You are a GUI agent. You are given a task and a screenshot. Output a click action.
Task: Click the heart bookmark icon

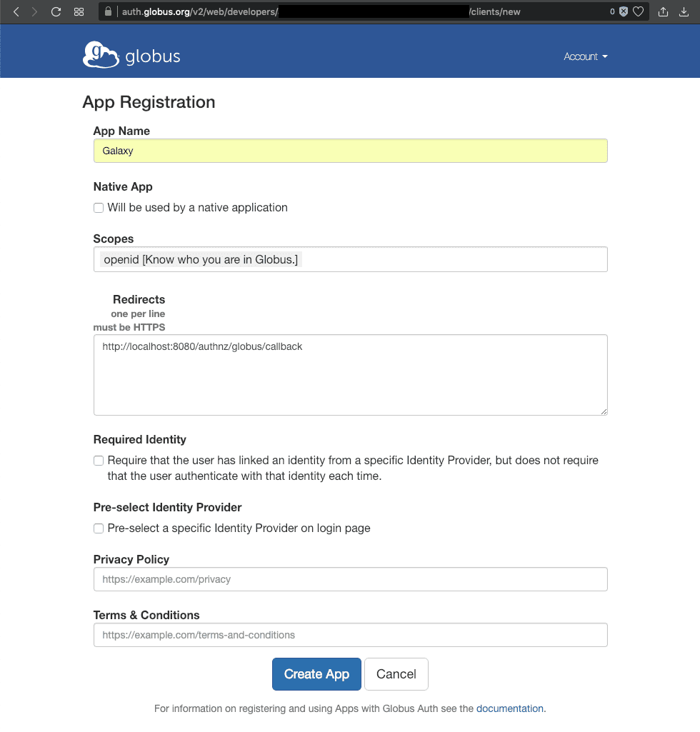pos(639,11)
